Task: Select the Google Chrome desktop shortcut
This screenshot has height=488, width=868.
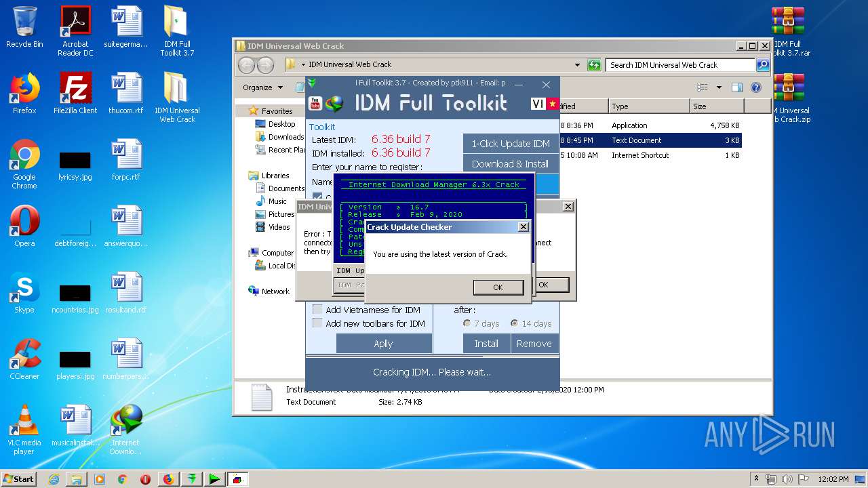Action: [x=24, y=164]
